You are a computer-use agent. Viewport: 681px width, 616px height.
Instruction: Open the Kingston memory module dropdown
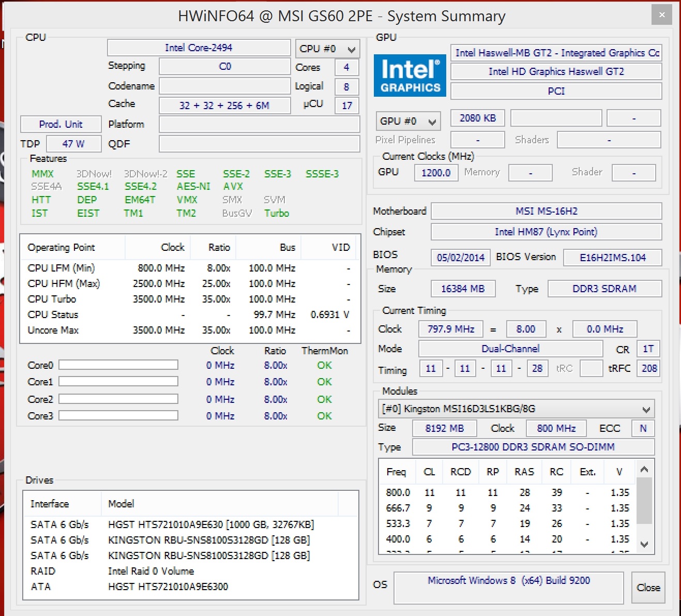pos(516,409)
